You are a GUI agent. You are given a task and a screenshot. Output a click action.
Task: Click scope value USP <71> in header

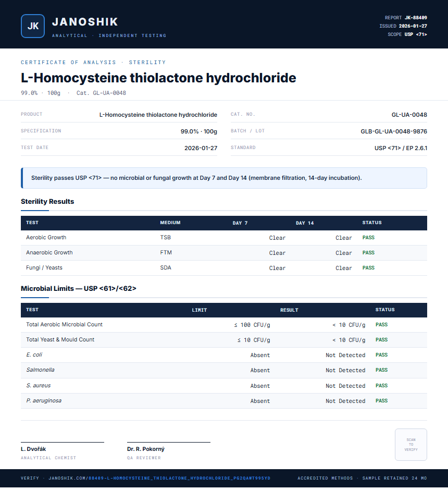coord(416,34)
